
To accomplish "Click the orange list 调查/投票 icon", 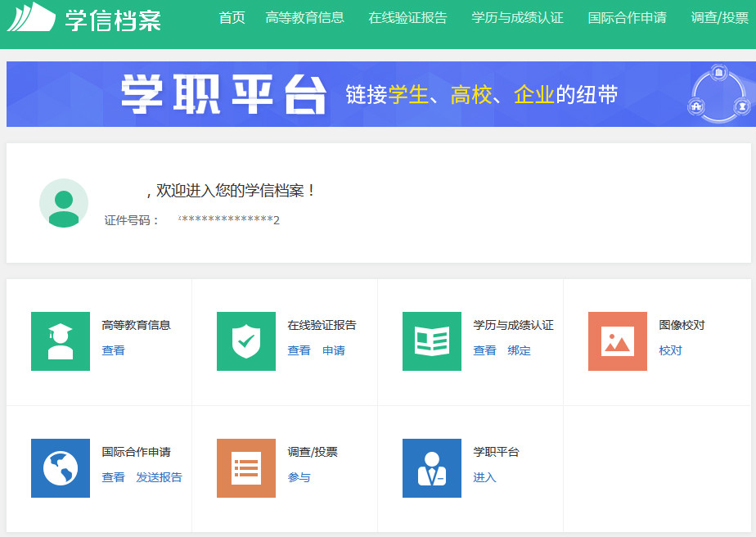I will pyautogui.click(x=246, y=468).
